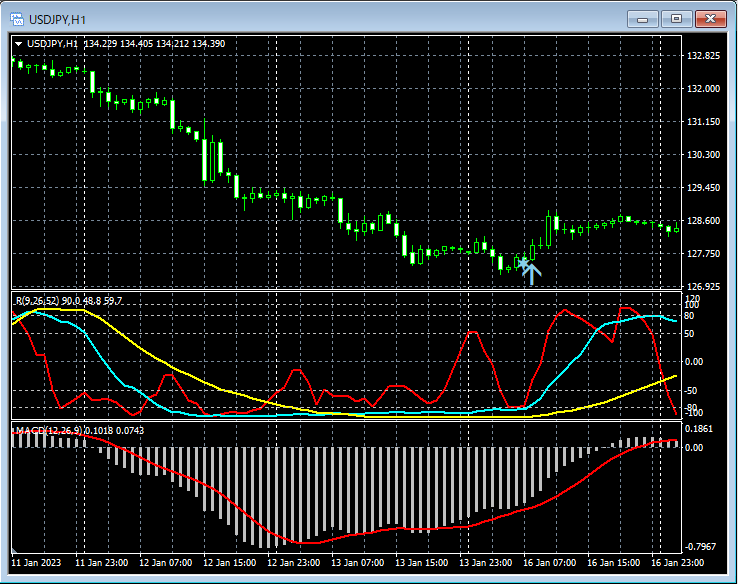This screenshot has height=584, width=739.
Task: Click oscillator scale level 50
Action: [x=689, y=334]
